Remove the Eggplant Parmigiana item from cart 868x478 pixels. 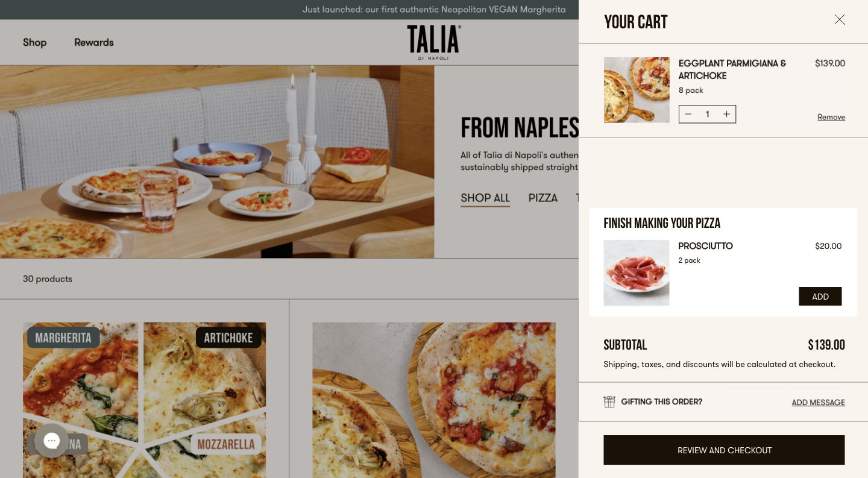[831, 117]
